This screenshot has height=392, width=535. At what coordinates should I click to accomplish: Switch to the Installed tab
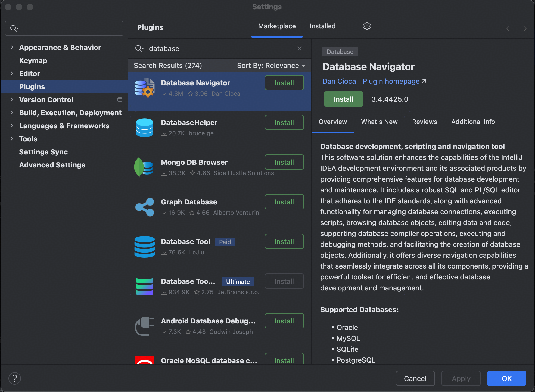coord(322,26)
